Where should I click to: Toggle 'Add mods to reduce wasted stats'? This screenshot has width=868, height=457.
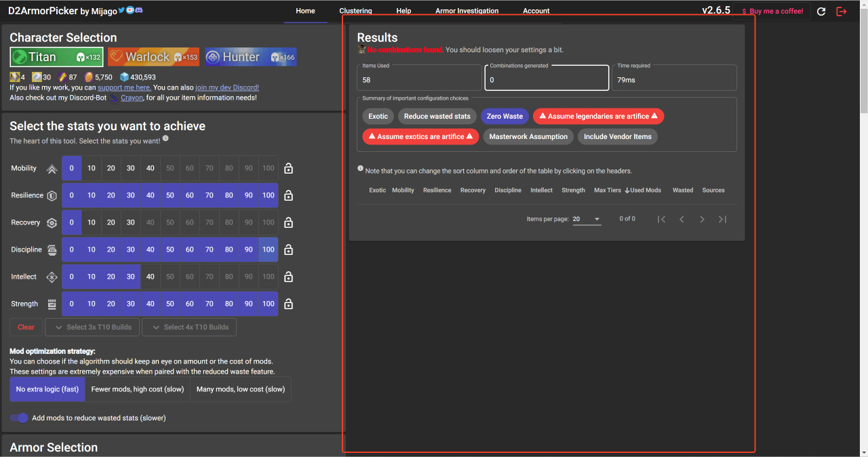coord(19,418)
